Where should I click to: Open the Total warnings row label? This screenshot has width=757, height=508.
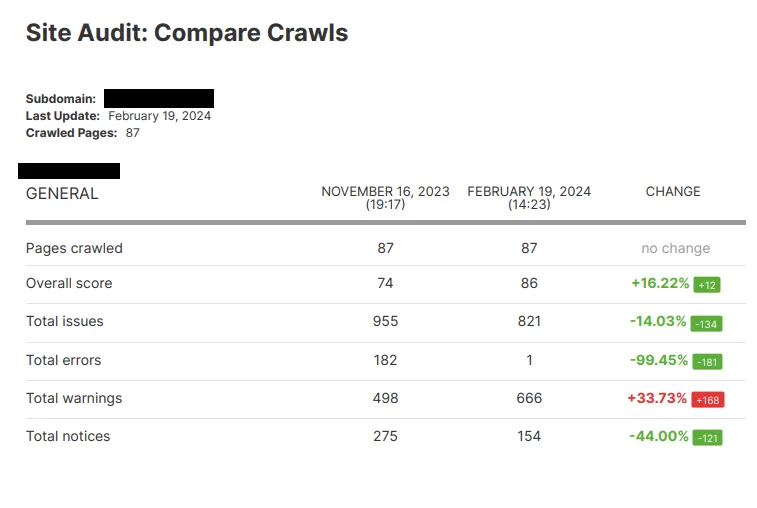point(74,398)
